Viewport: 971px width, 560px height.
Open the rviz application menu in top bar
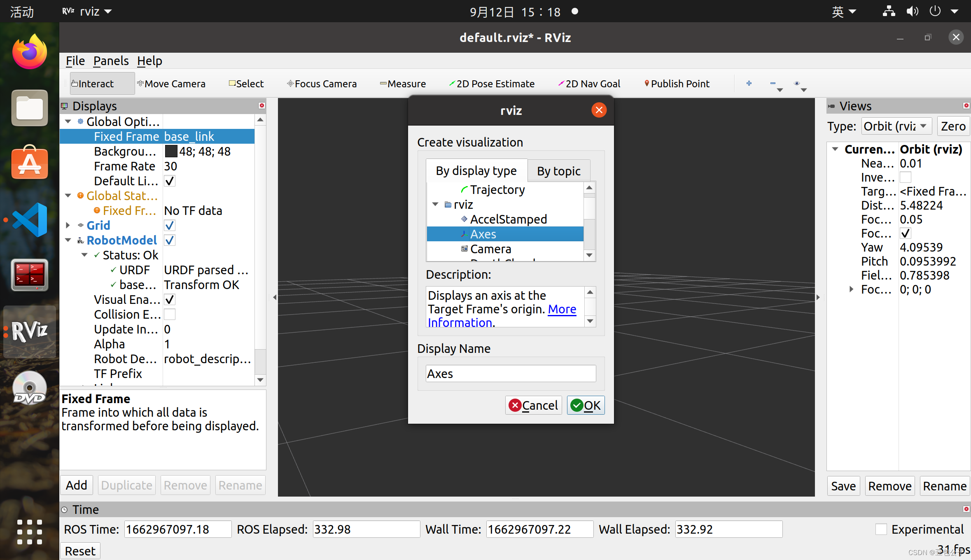point(87,11)
